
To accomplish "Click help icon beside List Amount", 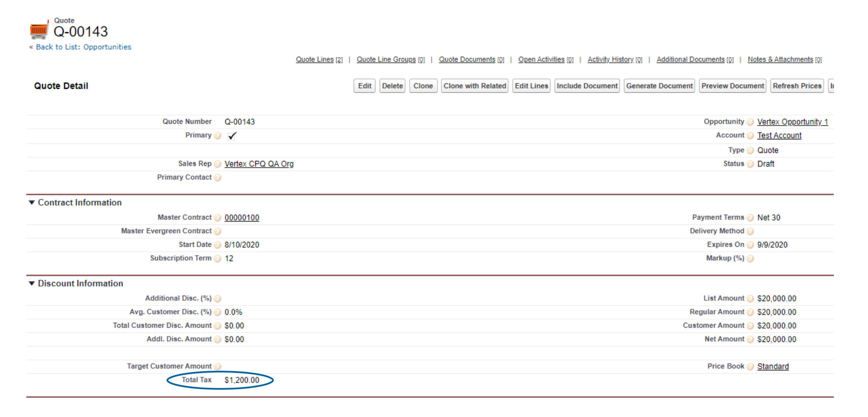I will tap(750, 299).
